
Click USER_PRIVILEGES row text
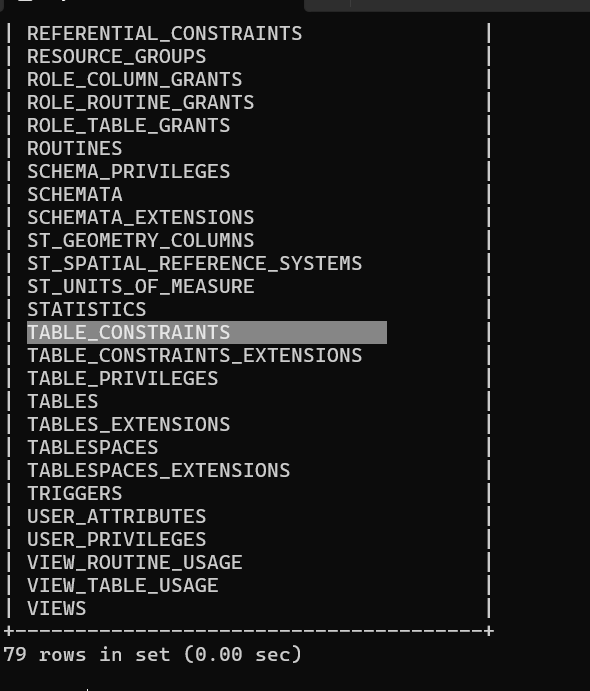tap(117, 539)
